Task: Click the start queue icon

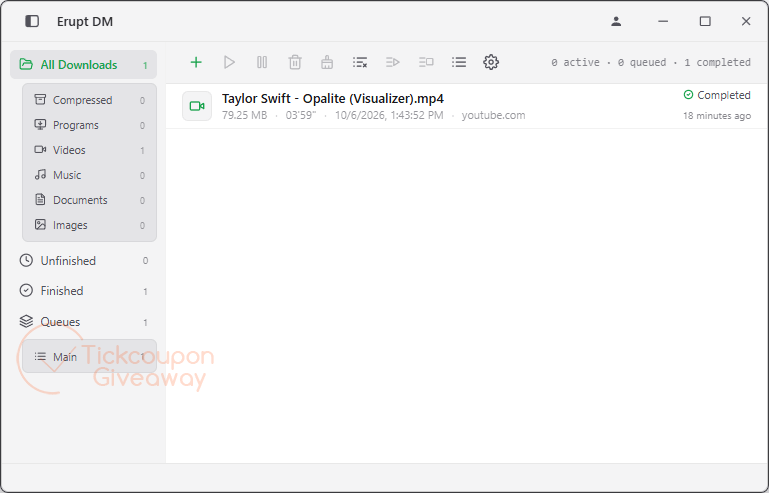Action: point(393,62)
